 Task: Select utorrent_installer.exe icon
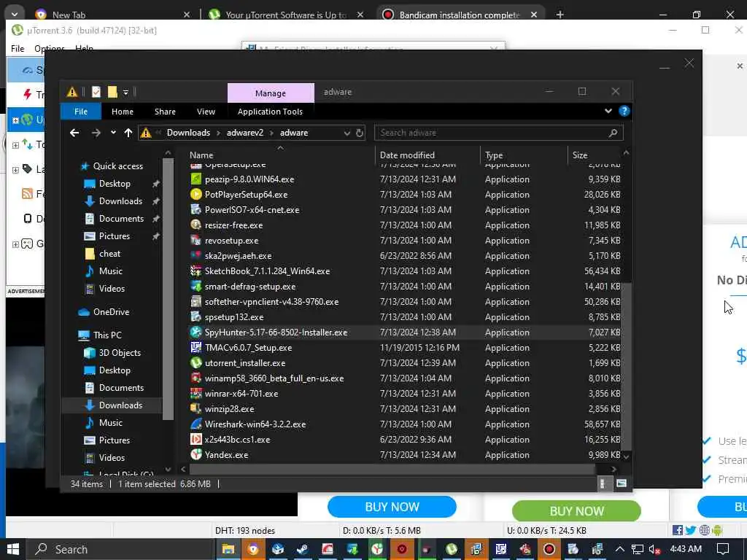196,362
